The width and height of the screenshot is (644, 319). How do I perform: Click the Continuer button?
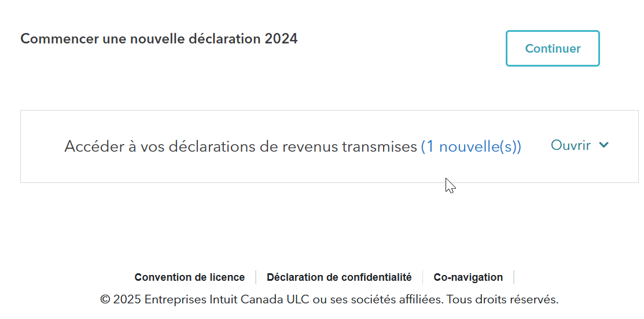(553, 49)
